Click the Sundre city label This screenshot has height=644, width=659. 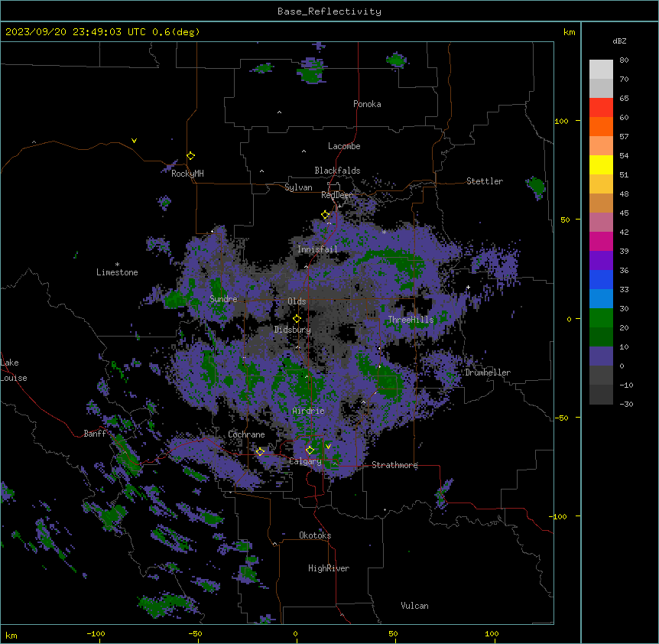(x=223, y=299)
